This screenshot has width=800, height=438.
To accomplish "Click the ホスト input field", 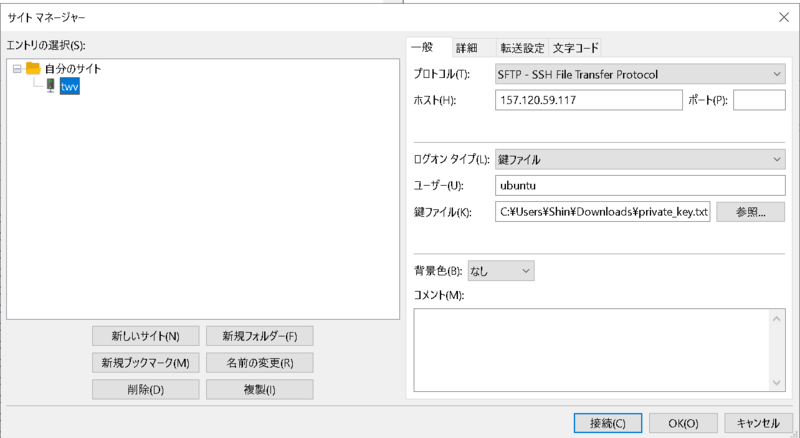I will (588, 100).
